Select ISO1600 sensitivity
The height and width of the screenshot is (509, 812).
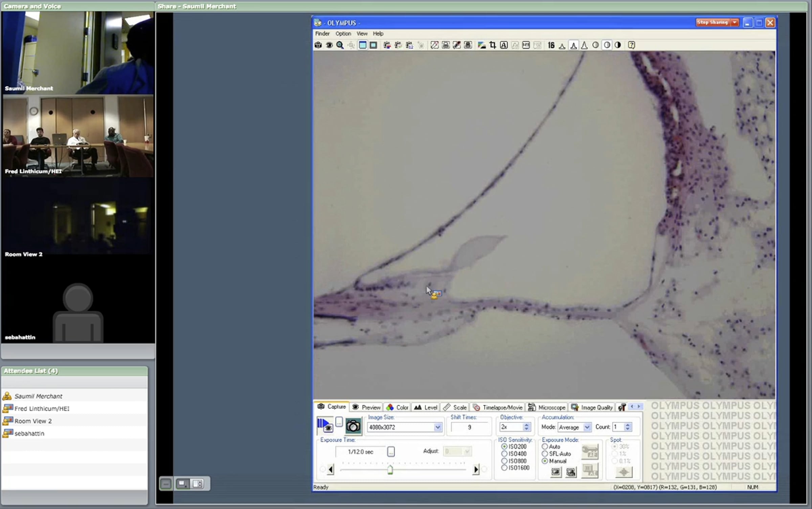tap(515, 468)
